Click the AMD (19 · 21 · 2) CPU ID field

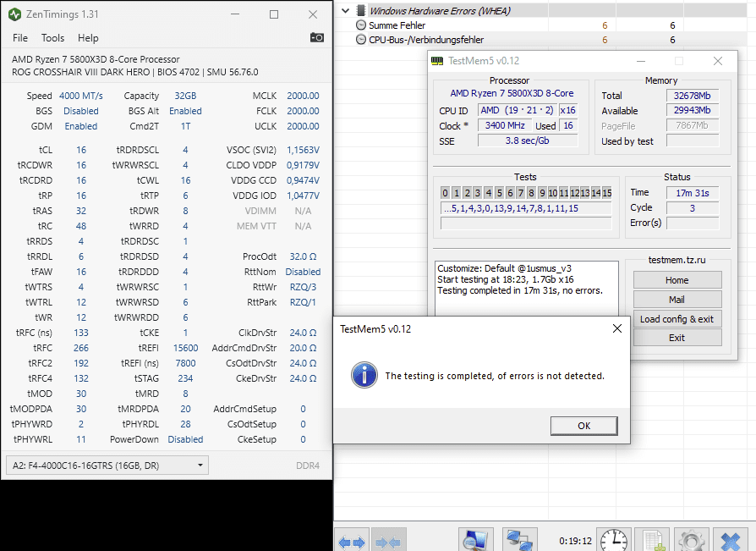[518, 110]
